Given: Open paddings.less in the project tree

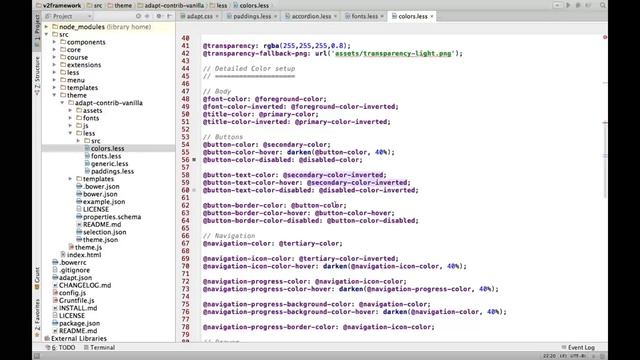Looking at the screenshot, I should (x=112, y=171).
